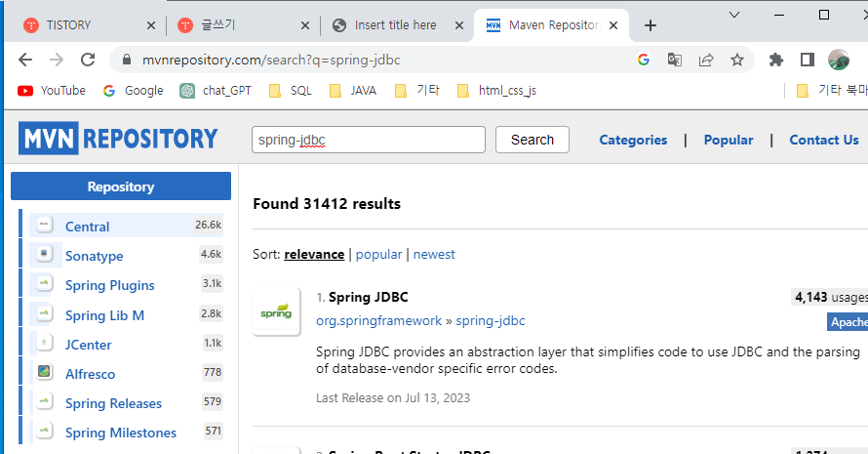This screenshot has width=868, height=454.
Task: Filter by Spring Lib M repository
Action: pos(104,315)
